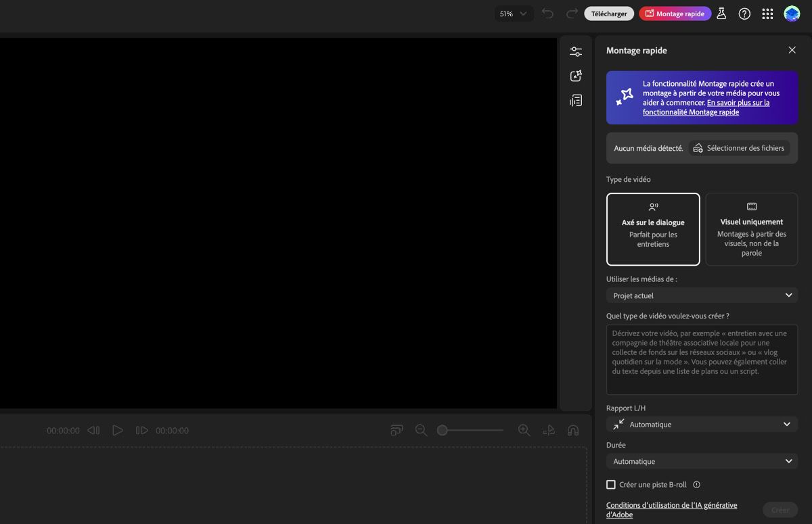The width and height of the screenshot is (812, 524).
Task: Click the redo arrow icon
Action: [x=572, y=14]
